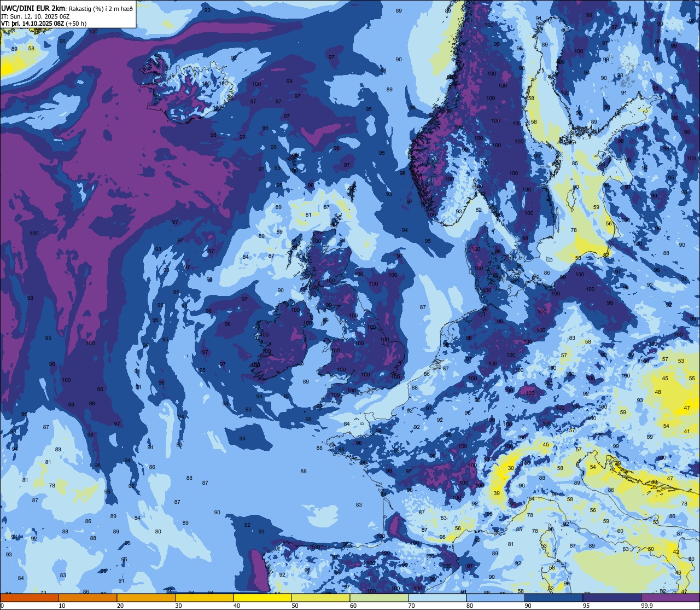Click the '80' tick label on the color legend

point(470,606)
